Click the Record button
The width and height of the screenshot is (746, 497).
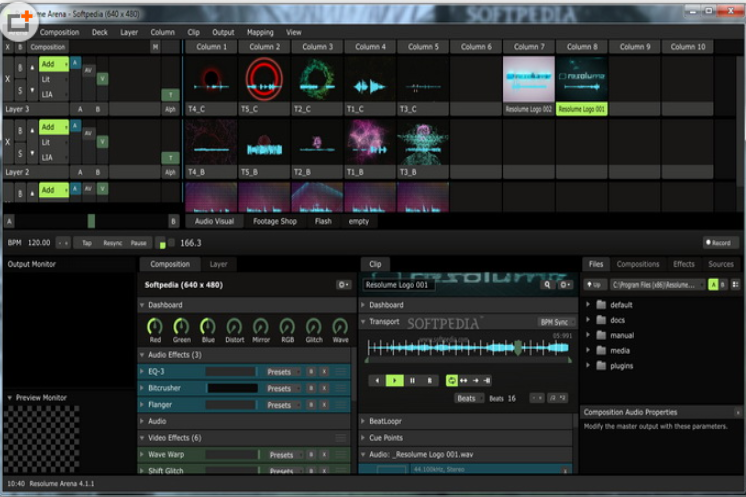[x=718, y=243]
